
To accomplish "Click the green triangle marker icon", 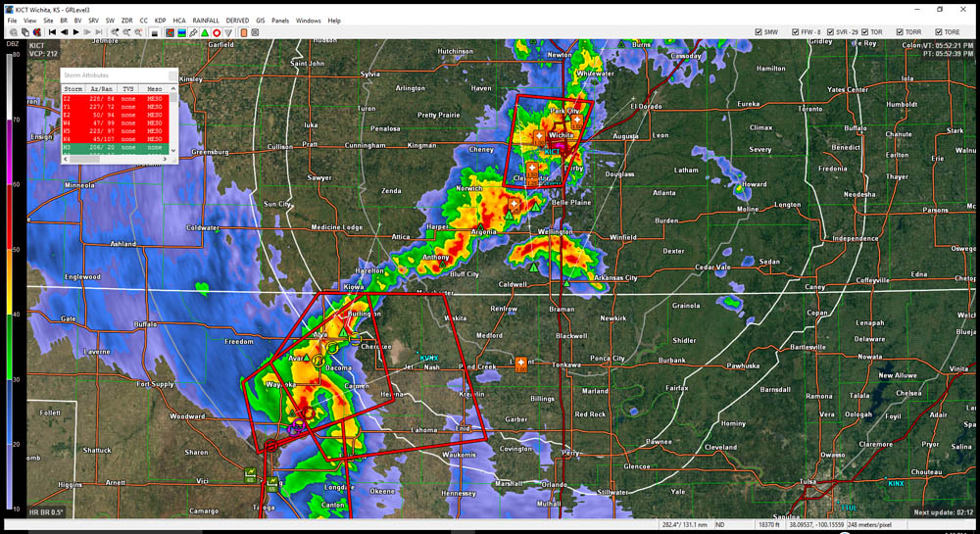I will [x=204, y=32].
